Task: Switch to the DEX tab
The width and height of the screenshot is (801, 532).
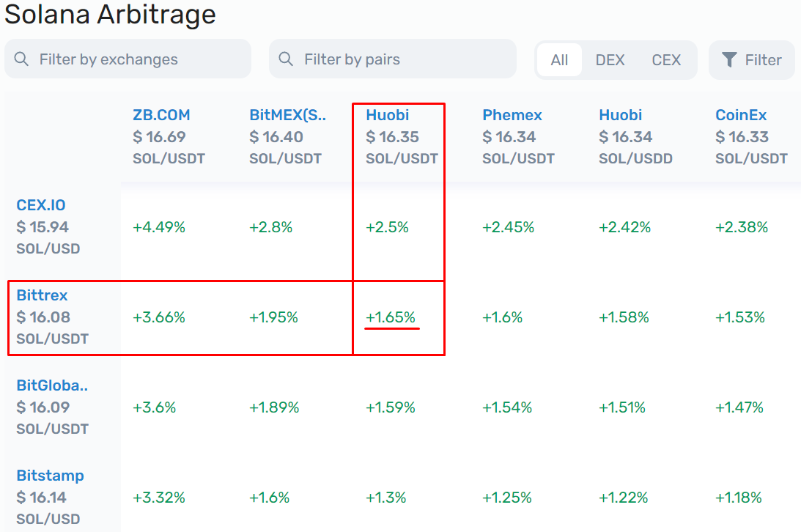Action: pos(610,60)
